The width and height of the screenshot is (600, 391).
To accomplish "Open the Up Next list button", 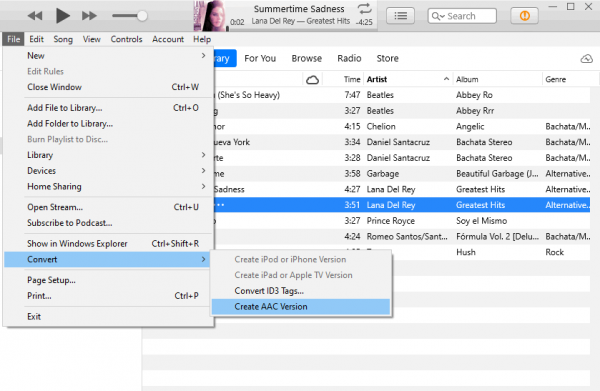I will click(x=400, y=16).
